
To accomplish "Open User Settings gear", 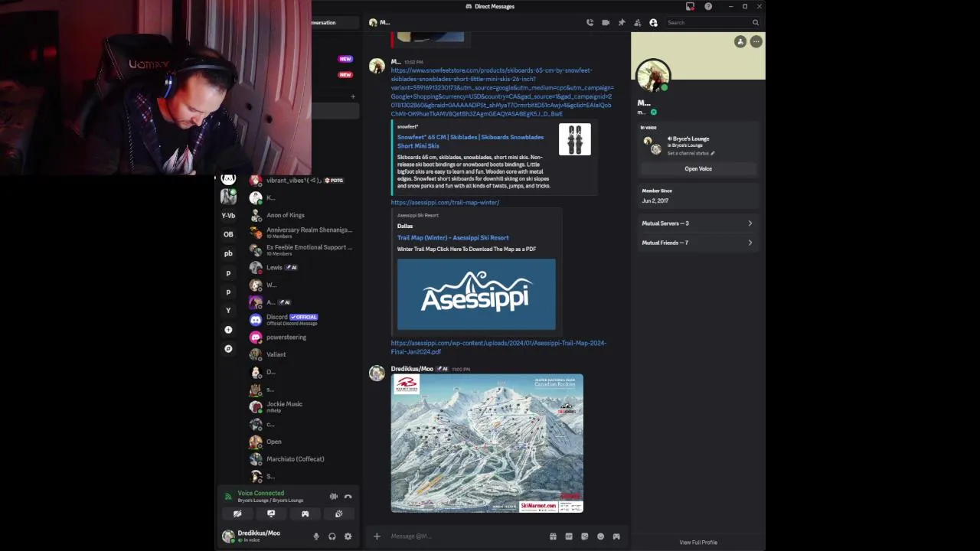I will click(x=348, y=536).
